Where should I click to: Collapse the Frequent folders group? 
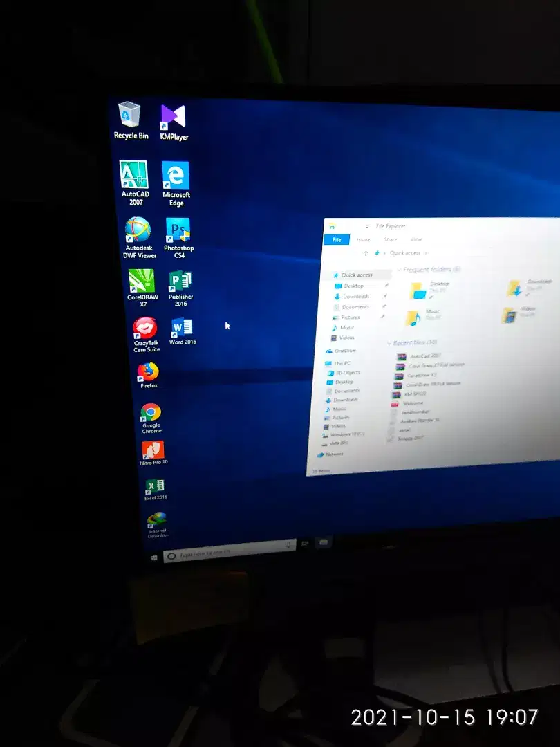click(400, 270)
